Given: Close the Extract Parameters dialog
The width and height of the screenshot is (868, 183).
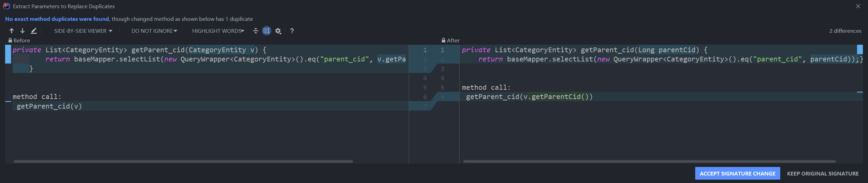Looking at the screenshot, I should (x=858, y=6).
